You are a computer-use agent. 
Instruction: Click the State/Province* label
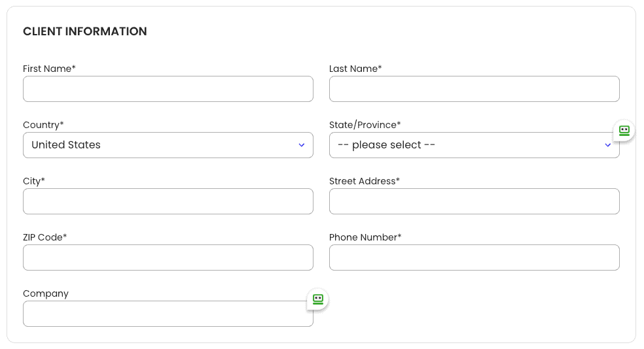365,125
